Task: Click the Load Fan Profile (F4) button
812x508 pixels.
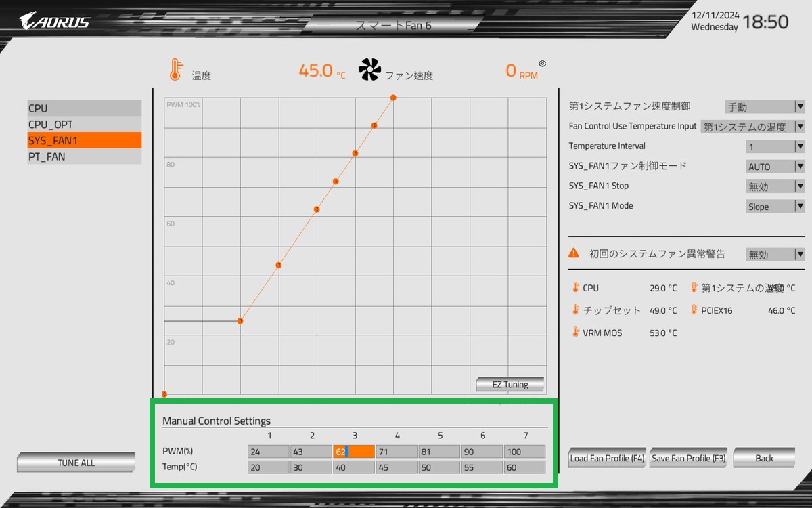Action: point(607,458)
